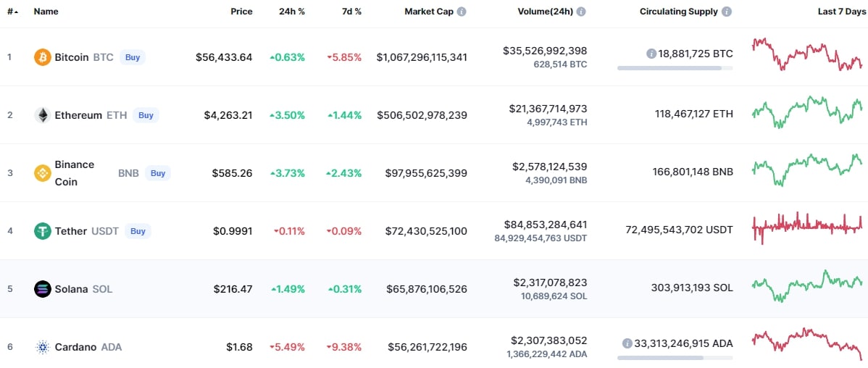The image size is (868, 368).
Task: Open Cardano last 7 days sparkline chart
Action: (807, 343)
